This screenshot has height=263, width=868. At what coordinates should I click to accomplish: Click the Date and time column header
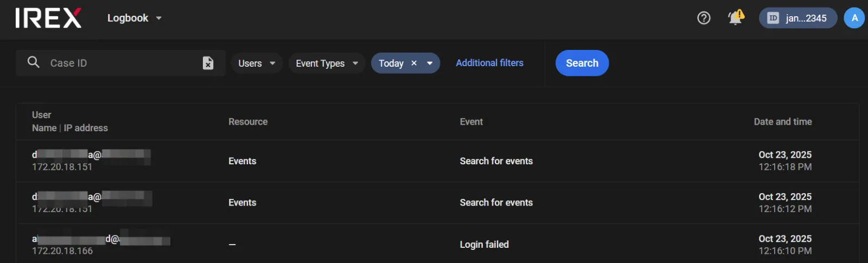click(783, 121)
